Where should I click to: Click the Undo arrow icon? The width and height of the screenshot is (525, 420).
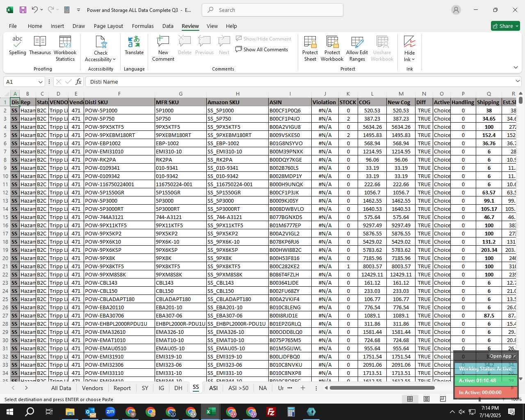pos(35,10)
